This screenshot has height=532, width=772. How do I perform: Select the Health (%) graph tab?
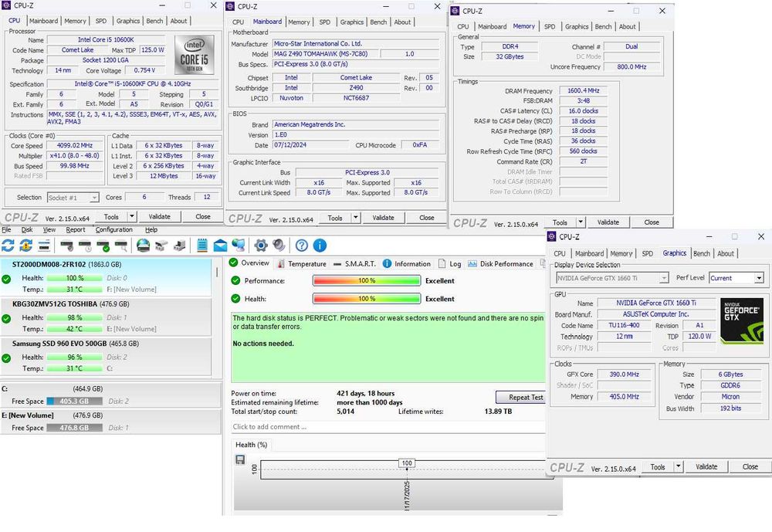tap(251, 444)
